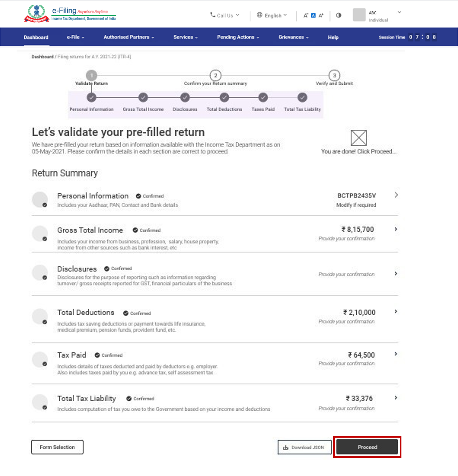Click the Session Time counter

(x=407, y=37)
